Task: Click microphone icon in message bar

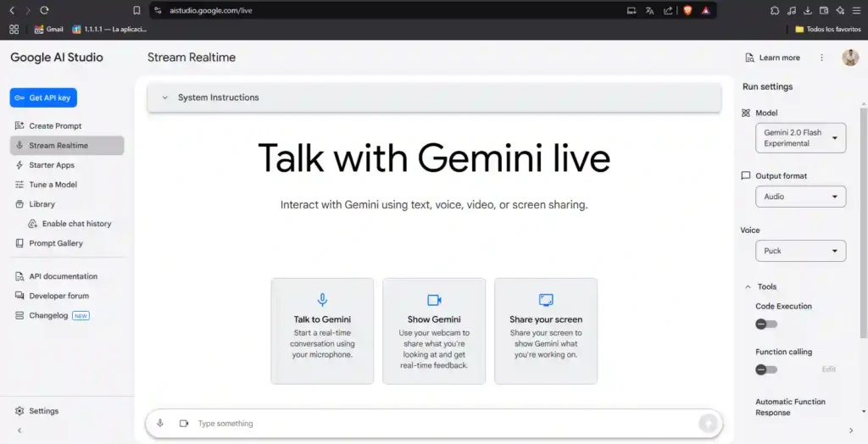Action: coord(160,424)
